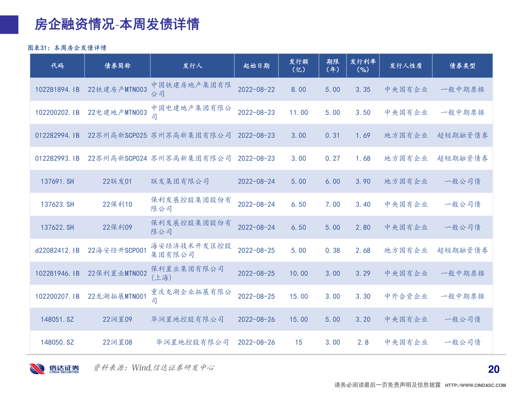Click issuer 联发集团有限公司
This screenshot has height=399, width=532.
pos(180,181)
